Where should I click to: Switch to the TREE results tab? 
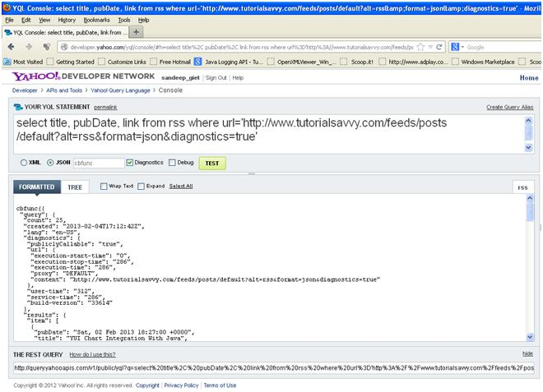tap(75, 187)
